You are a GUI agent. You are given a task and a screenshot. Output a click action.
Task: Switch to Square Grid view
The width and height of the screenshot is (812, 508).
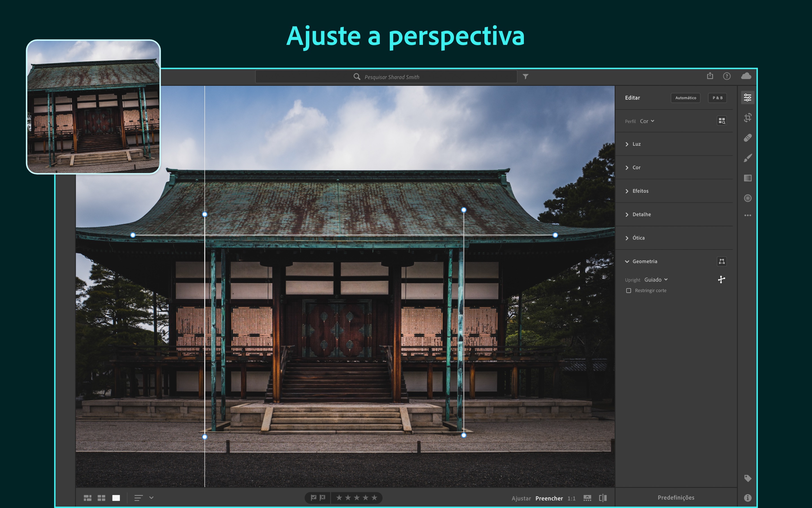point(101,498)
